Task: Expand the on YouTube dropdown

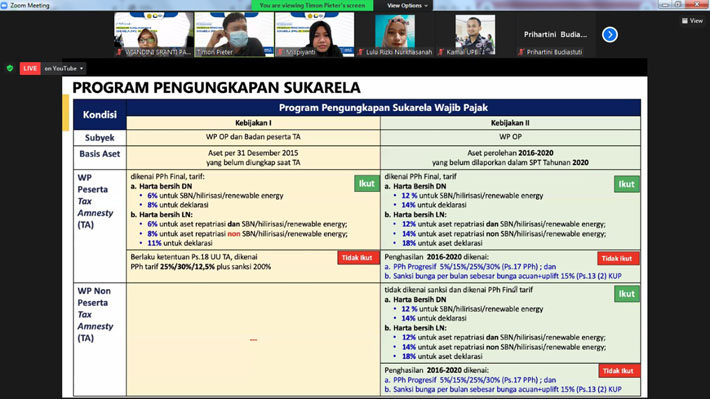Action: (x=63, y=68)
